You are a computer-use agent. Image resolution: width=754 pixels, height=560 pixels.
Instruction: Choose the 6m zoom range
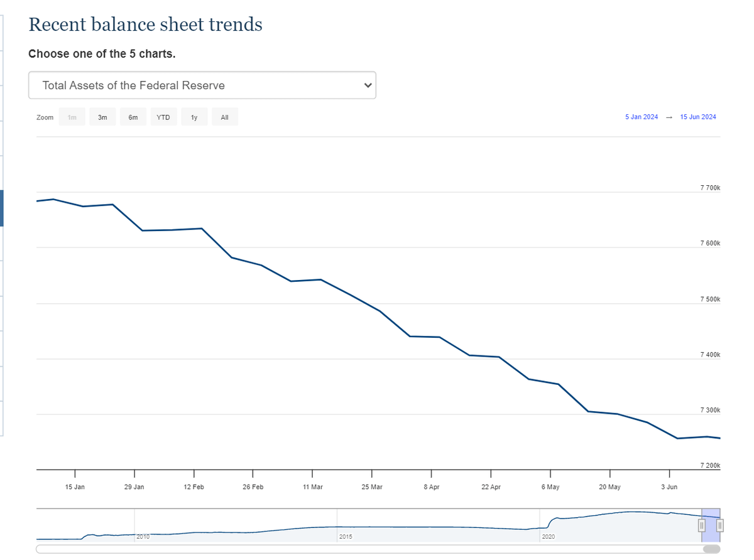[133, 117]
